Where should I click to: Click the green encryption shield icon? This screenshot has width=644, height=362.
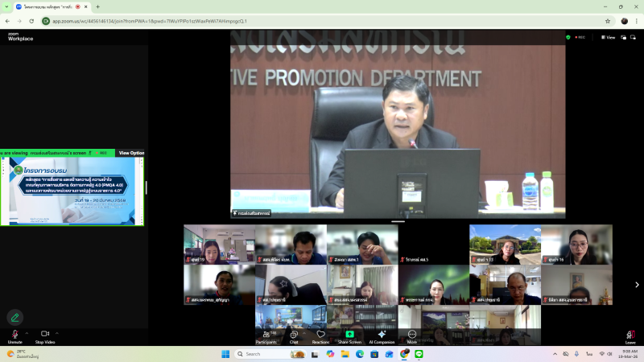point(568,37)
